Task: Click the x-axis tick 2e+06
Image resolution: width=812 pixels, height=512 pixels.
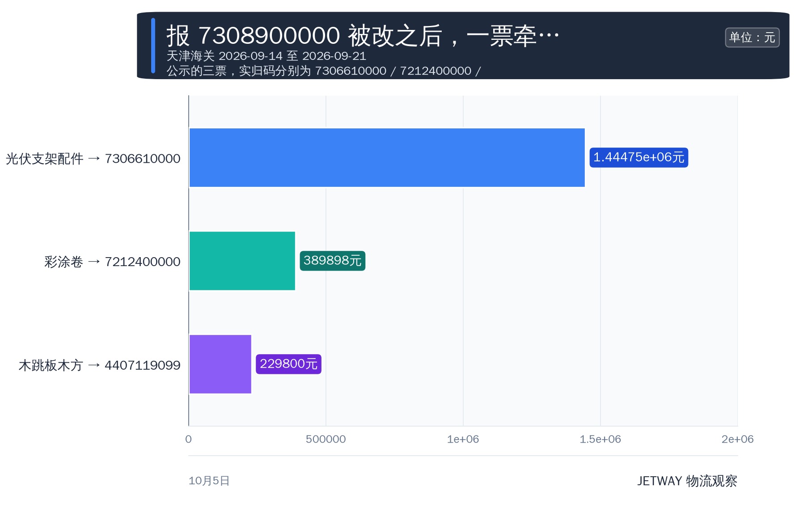Action: click(x=737, y=439)
